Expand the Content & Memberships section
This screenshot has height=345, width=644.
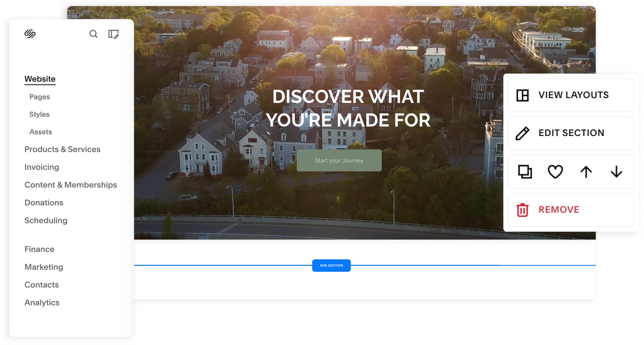(71, 185)
